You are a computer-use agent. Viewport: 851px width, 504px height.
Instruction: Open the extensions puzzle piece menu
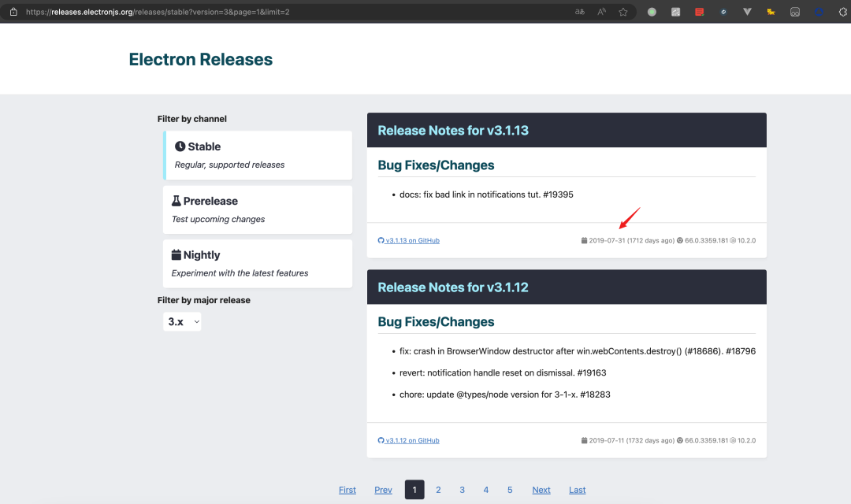pos(843,11)
